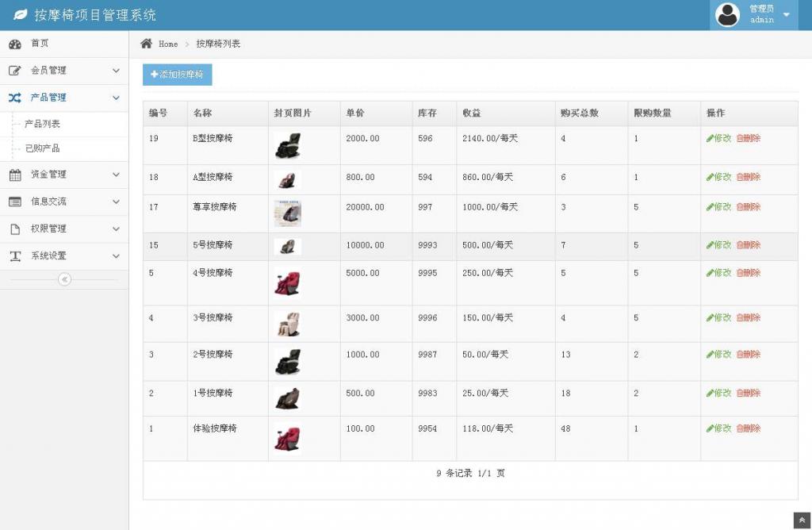Click the calendar icon next to 资金管理
This screenshot has width=812, height=530.
point(17,175)
